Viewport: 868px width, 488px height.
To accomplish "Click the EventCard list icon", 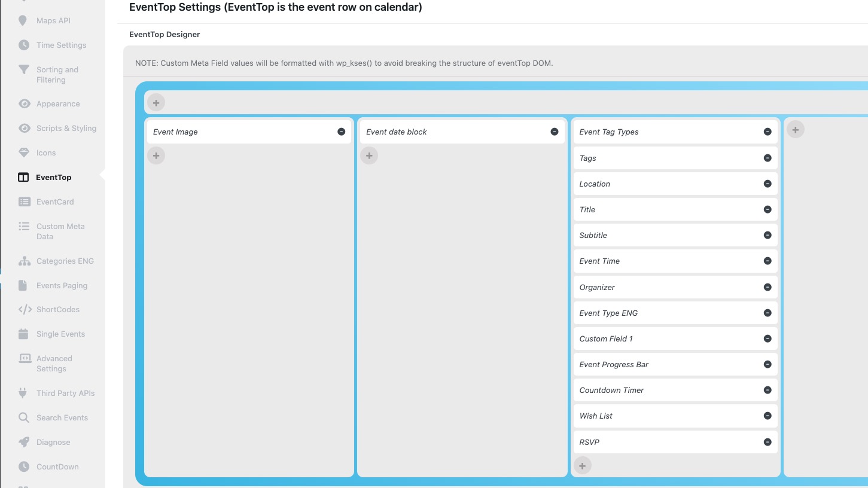I will (24, 202).
